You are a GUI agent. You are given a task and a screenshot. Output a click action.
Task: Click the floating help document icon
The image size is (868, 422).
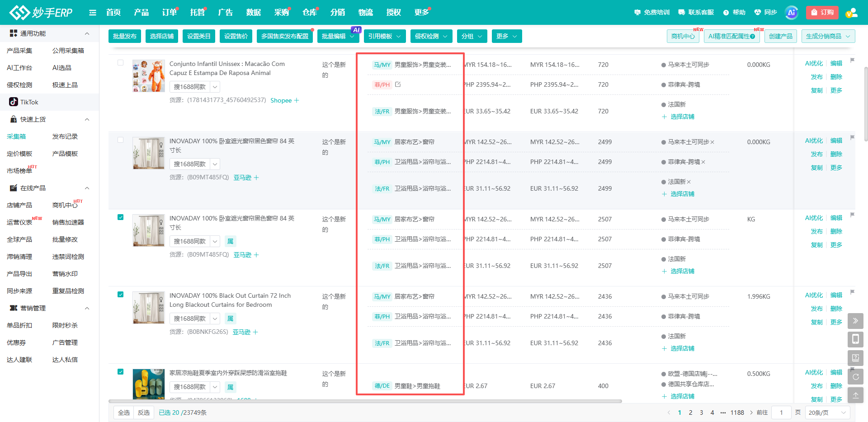tap(855, 358)
